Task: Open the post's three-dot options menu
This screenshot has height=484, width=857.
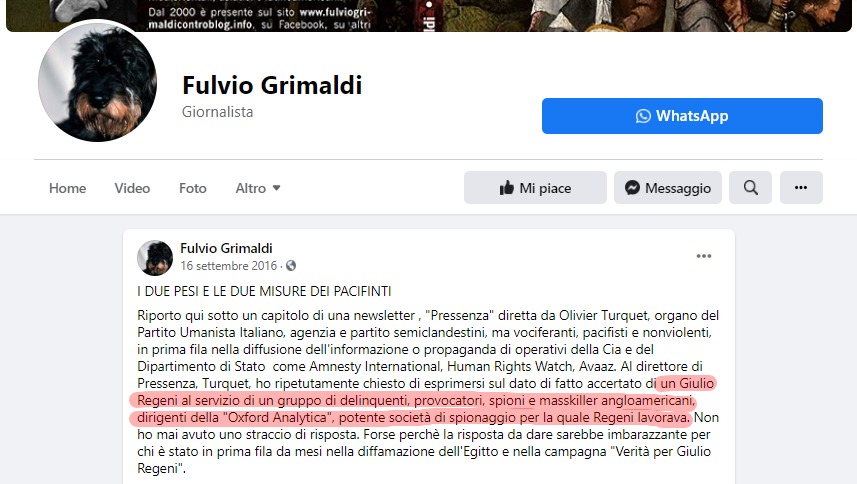Action: [703, 256]
